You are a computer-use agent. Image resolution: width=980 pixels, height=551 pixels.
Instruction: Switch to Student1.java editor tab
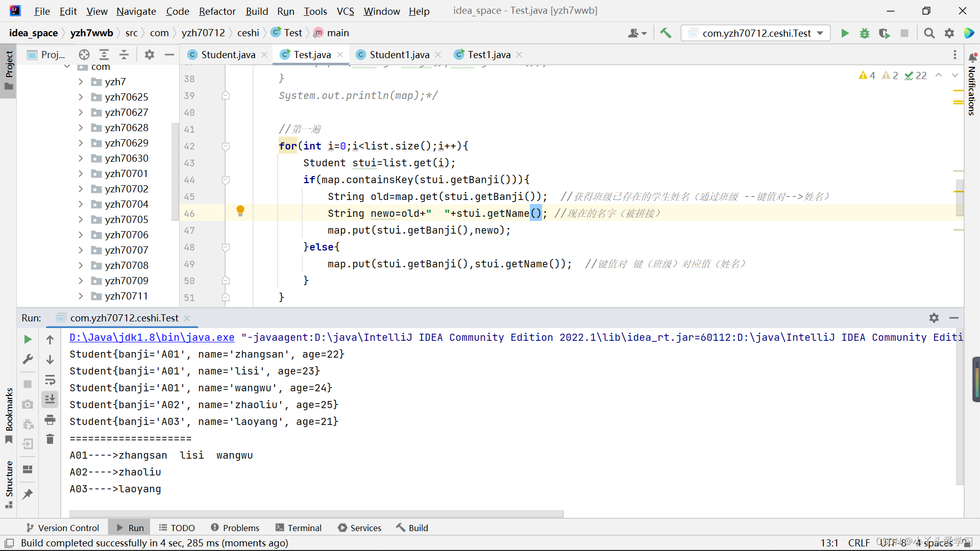point(399,55)
